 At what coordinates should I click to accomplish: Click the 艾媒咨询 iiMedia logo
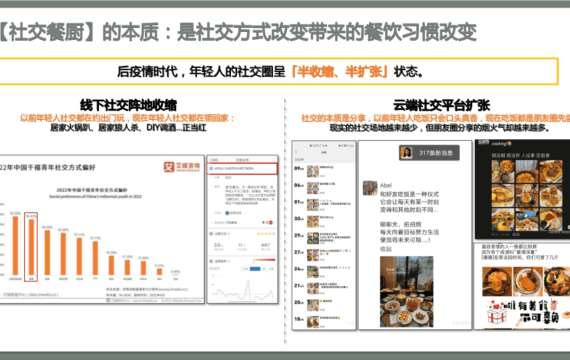pyautogui.click(x=181, y=167)
